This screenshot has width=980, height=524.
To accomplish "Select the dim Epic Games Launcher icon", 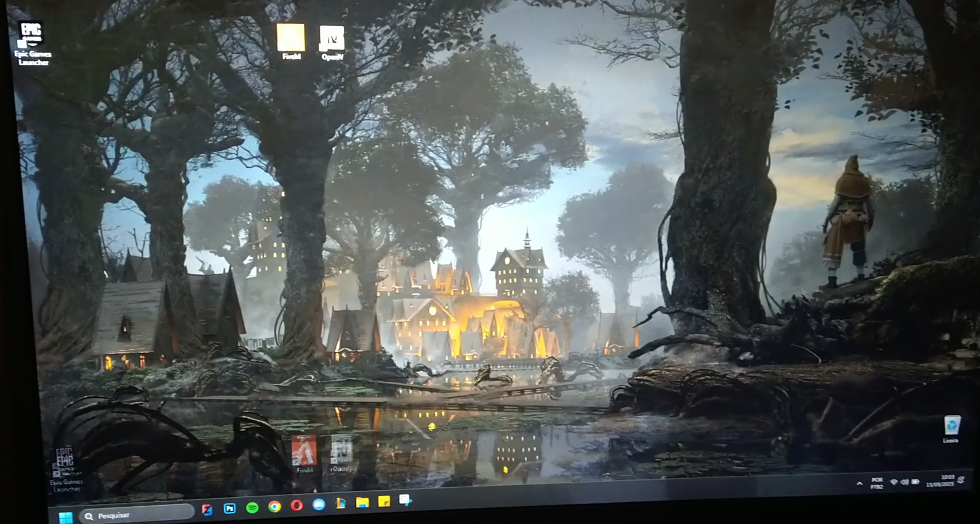I will pyautogui.click(x=66, y=470).
